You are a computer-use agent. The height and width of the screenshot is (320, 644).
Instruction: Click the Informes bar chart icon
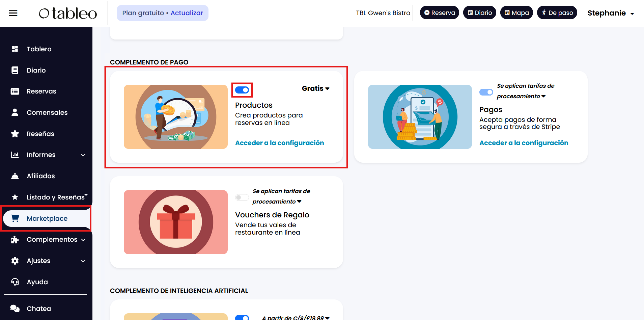[15, 155]
